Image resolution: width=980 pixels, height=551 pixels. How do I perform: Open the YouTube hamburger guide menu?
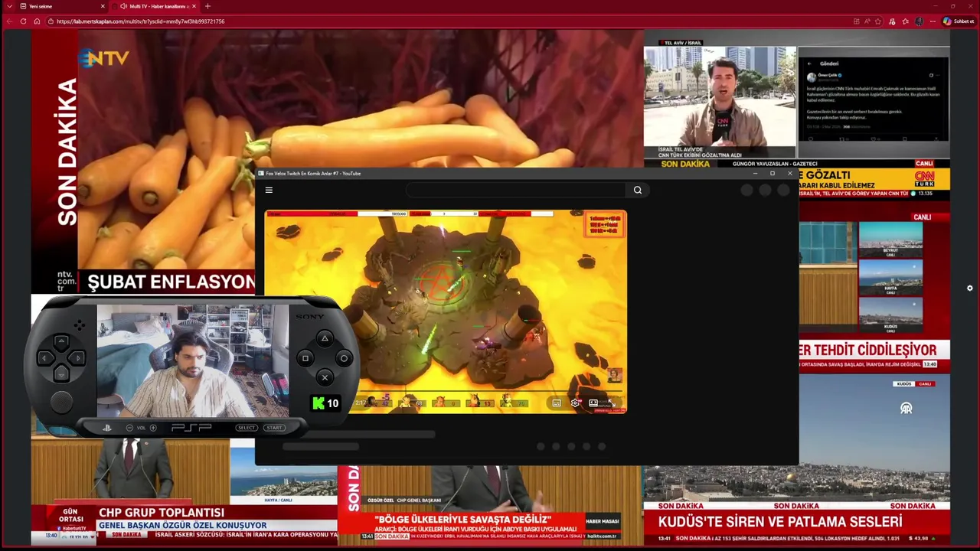coord(269,190)
